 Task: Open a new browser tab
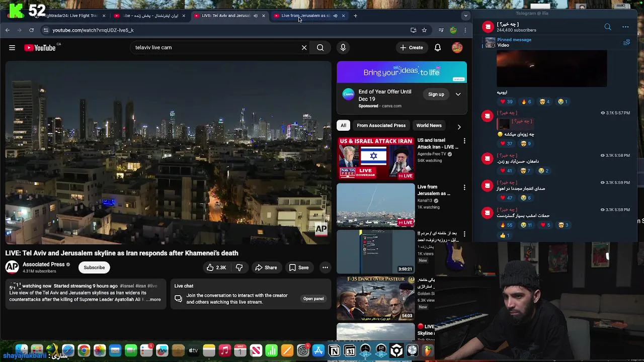[x=355, y=16]
